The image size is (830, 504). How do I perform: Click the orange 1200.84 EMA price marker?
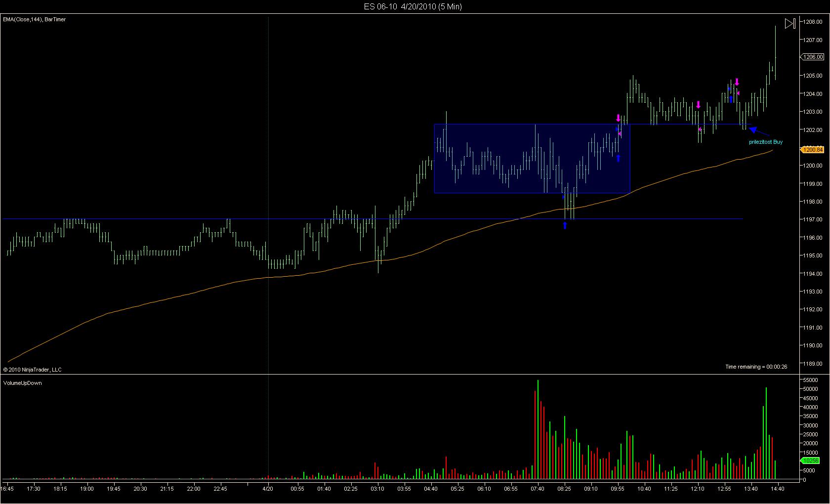coord(813,150)
